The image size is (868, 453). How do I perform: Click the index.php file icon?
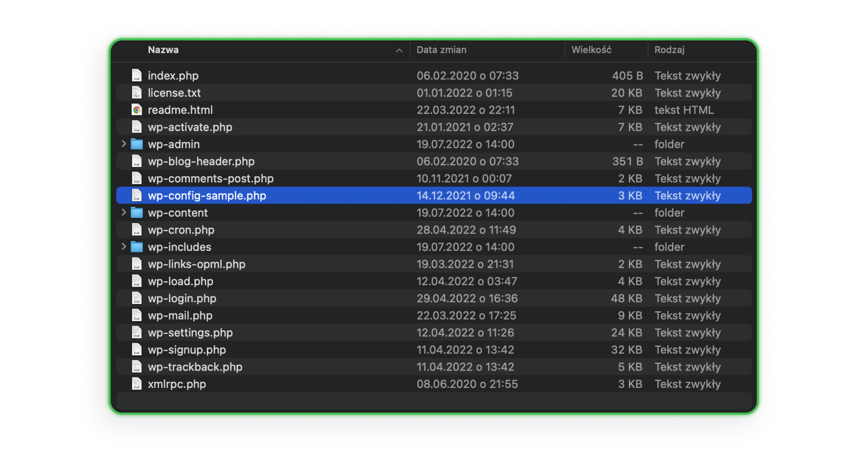(137, 76)
